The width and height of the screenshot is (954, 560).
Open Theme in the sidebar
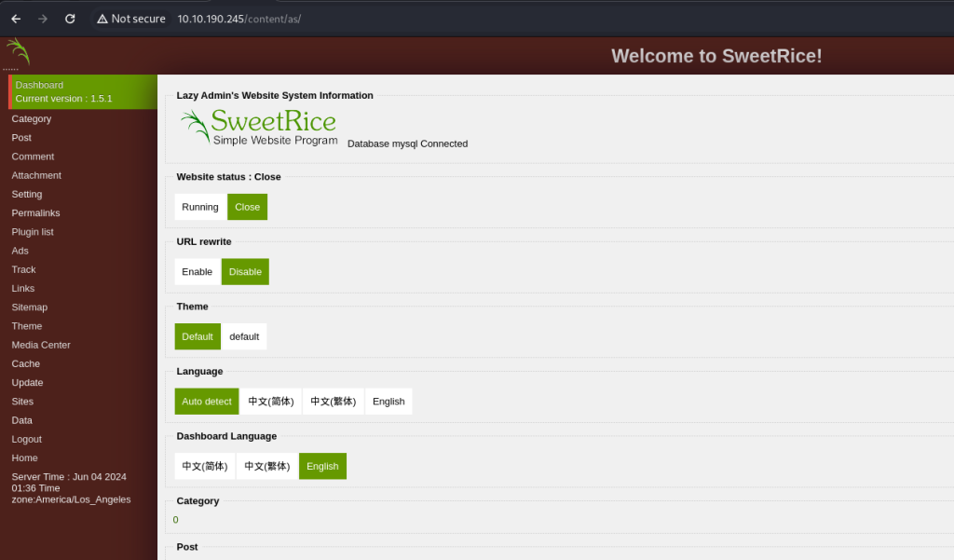27,326
